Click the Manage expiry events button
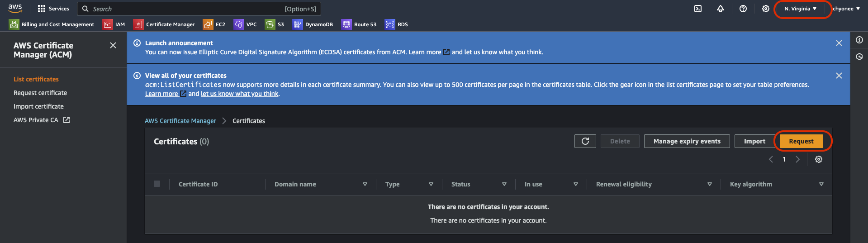 (x=687, y=141)
